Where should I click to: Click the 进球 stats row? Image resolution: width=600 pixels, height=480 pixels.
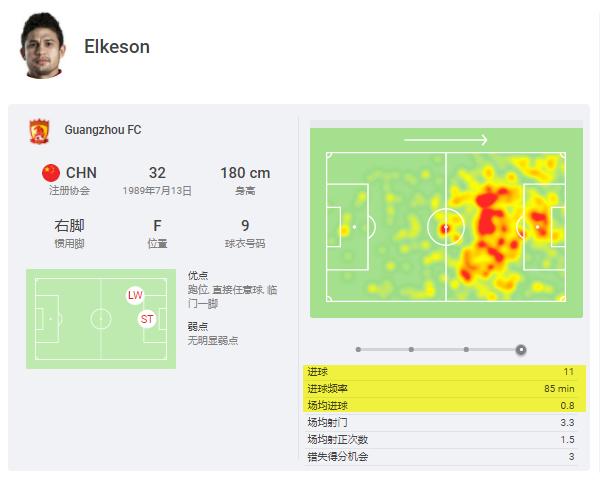(445, 372)
